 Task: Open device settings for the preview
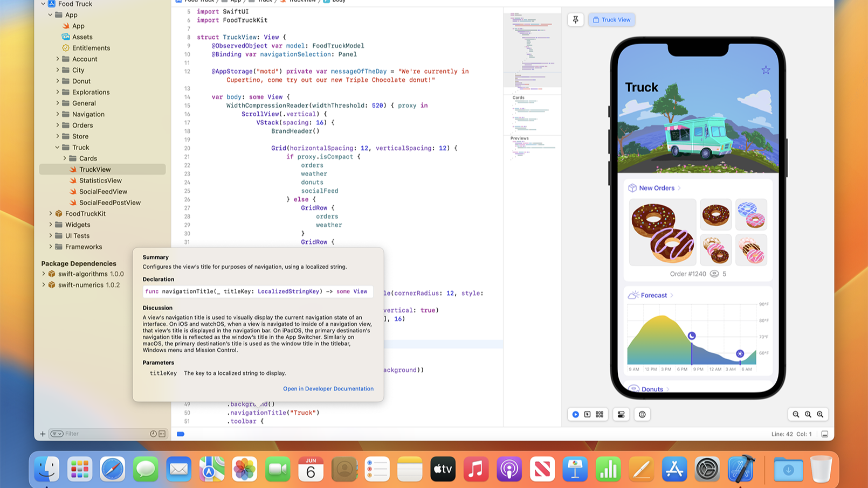click(x=621, y=414)
